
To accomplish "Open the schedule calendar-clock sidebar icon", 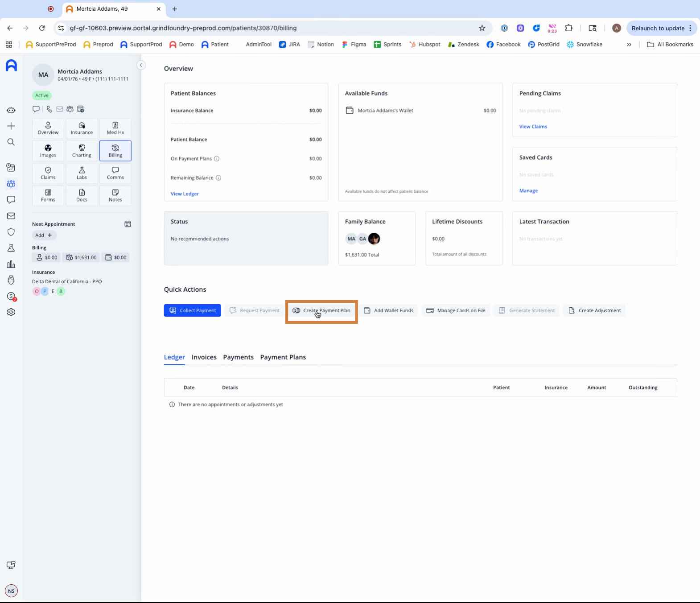I will click(x=11, y=168).
